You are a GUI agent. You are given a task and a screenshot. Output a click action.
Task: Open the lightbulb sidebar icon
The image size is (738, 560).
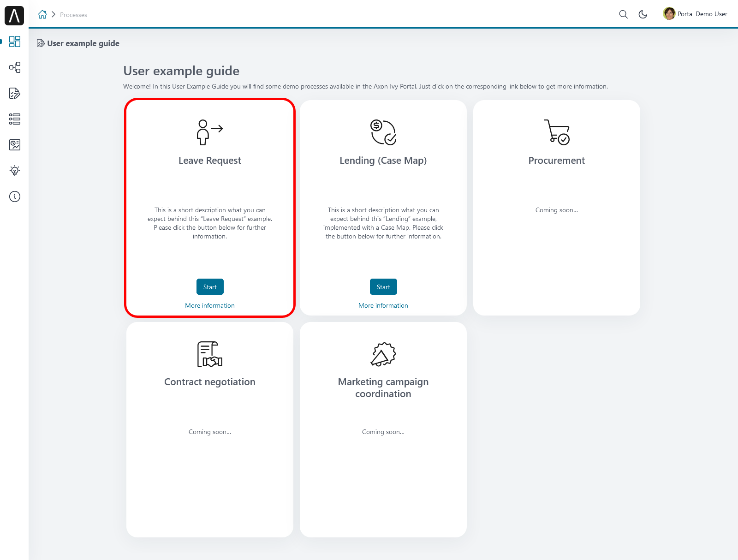pyautogui.click(x=15, y=171)
